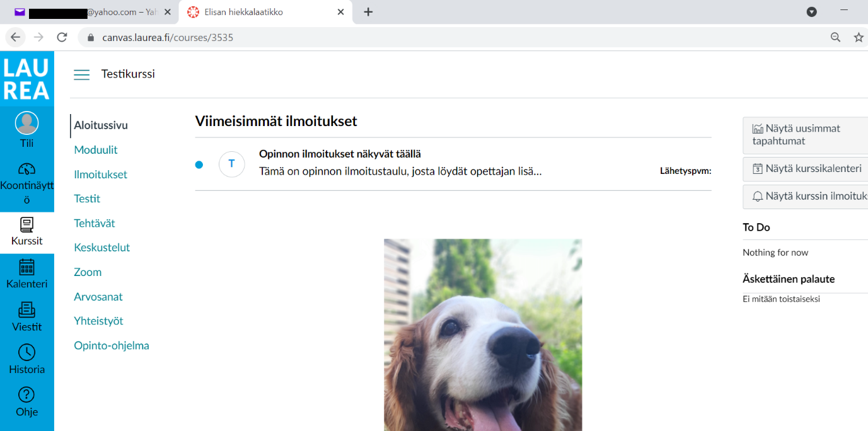Click the browser address bar

(x=441, y=37)
